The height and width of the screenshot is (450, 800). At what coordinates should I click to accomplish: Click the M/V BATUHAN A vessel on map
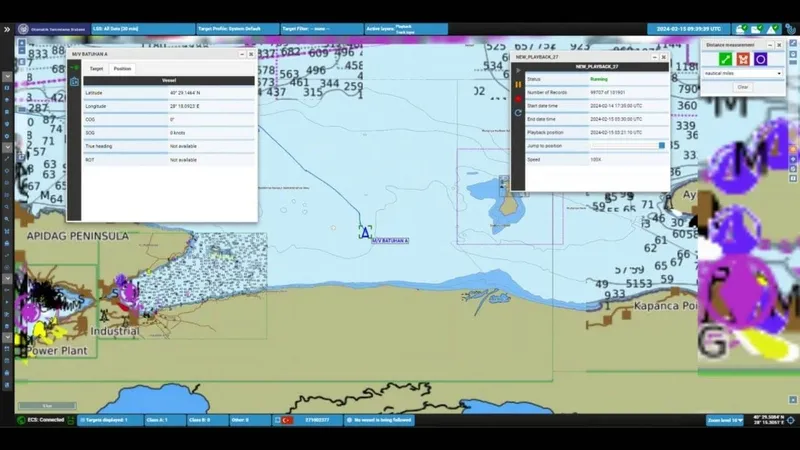click(365, 232)
